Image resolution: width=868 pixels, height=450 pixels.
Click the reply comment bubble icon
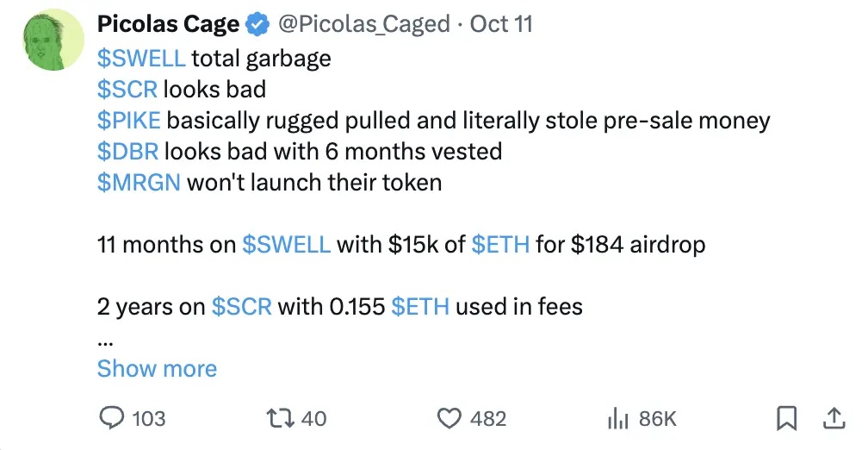tap(113, 418)
